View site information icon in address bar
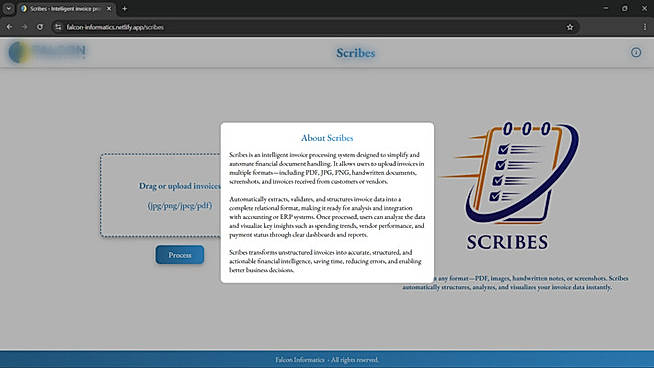654x368 pixels. pyautogui.click(x=58, y=27)
